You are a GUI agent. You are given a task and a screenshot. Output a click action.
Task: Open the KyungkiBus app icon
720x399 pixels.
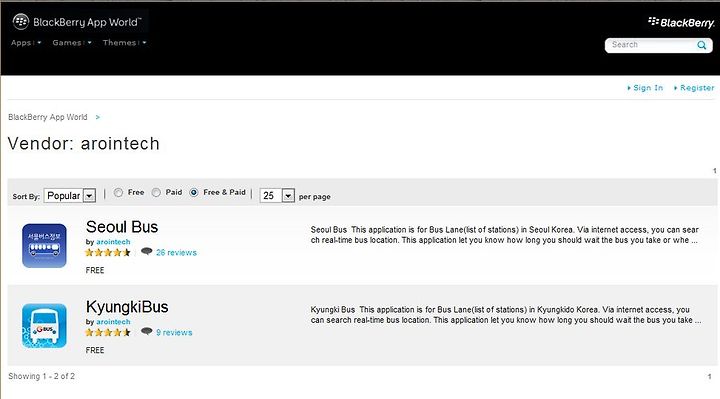pyautogui.click(x=44, y=326)
